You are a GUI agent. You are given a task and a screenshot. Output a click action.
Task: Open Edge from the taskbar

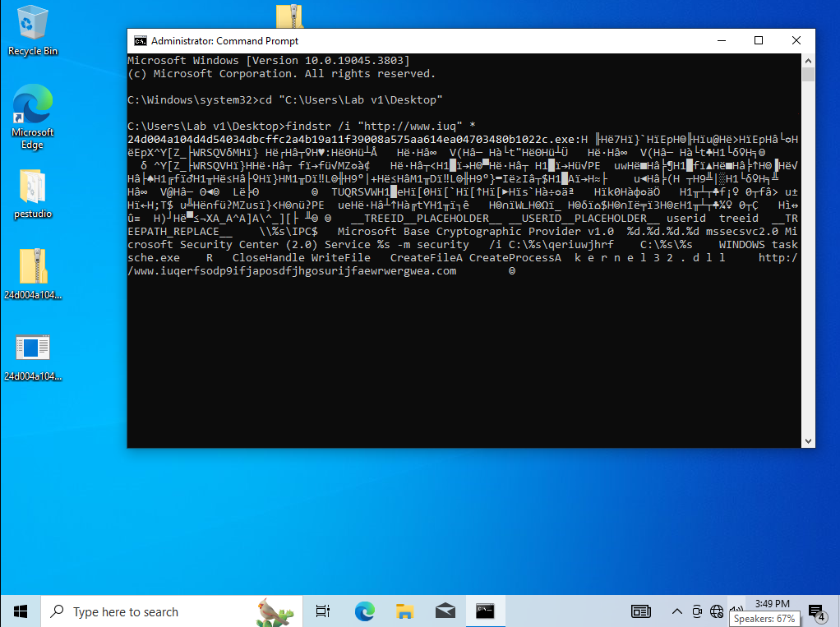364,611
